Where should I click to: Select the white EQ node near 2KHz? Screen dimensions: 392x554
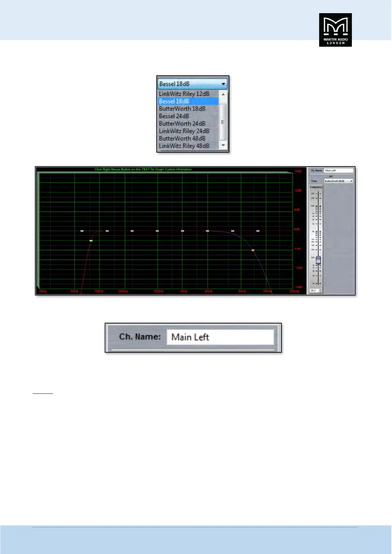click(207, 231)
